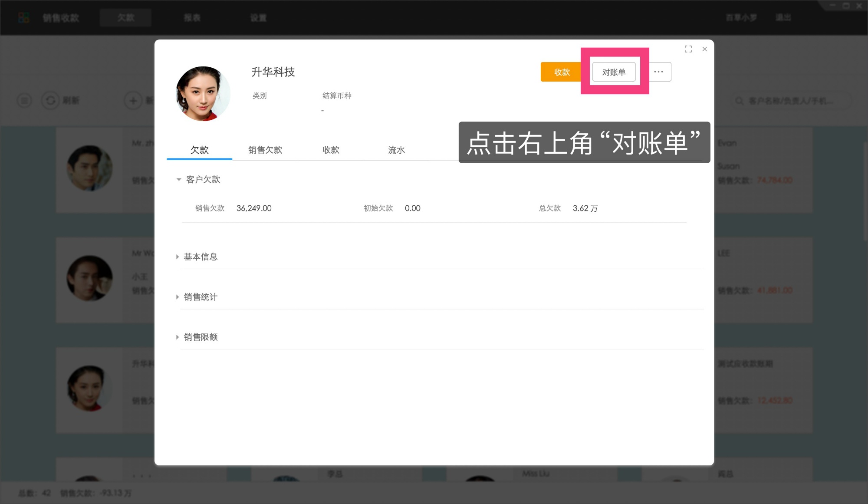The image size is (868, 504).
Task: Expand the dialog to fullscreen
Action: [688, 49]
